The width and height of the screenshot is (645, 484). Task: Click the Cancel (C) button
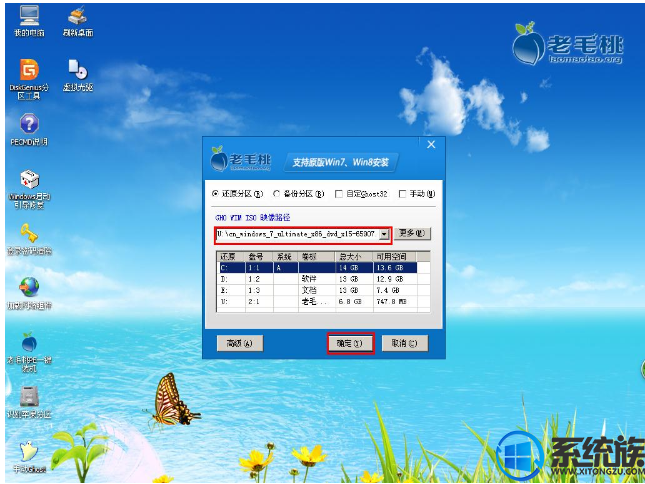(x=405, y=343)
